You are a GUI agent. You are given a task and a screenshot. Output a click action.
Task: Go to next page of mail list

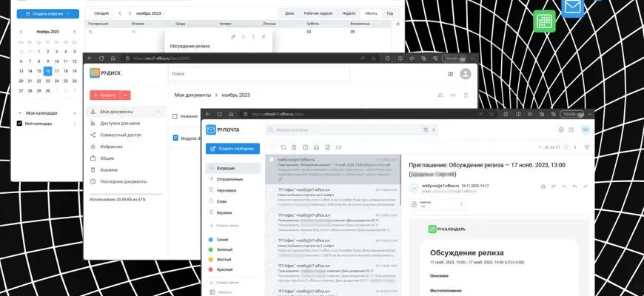tap(575, 147)
